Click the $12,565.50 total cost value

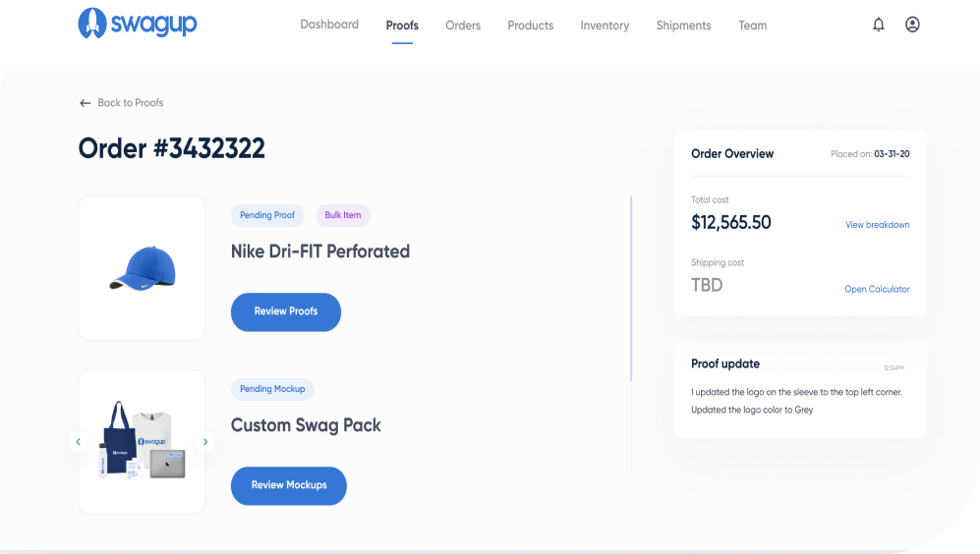730,222
